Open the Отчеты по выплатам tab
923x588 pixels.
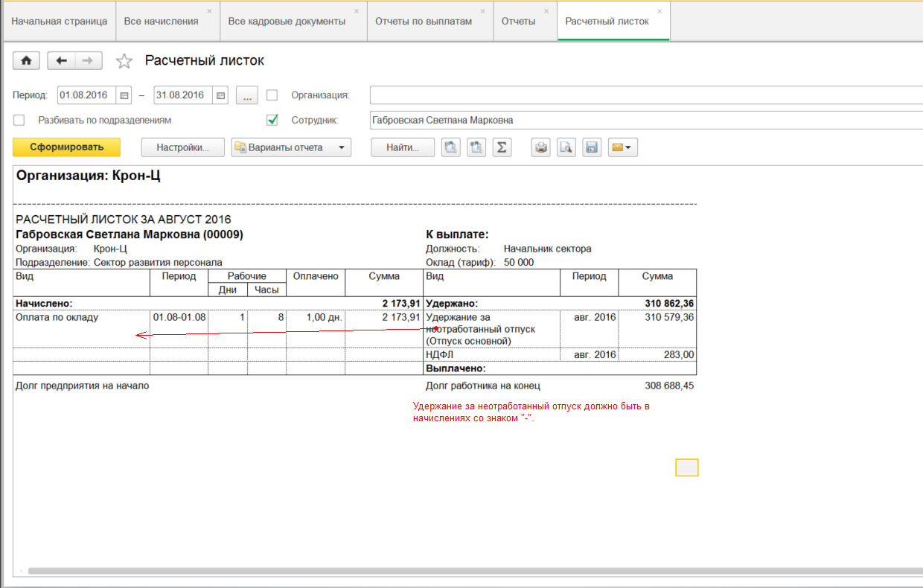[423, 22]
